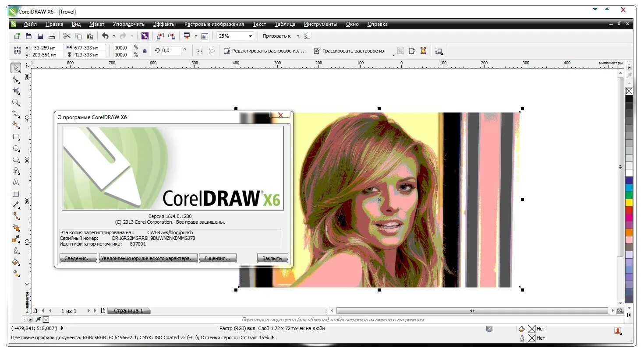This screenshot has width=644, height=355.
Task: Expand the cursor coordinates status arrow
Action: pyautogui.click(x=62, y=328)
